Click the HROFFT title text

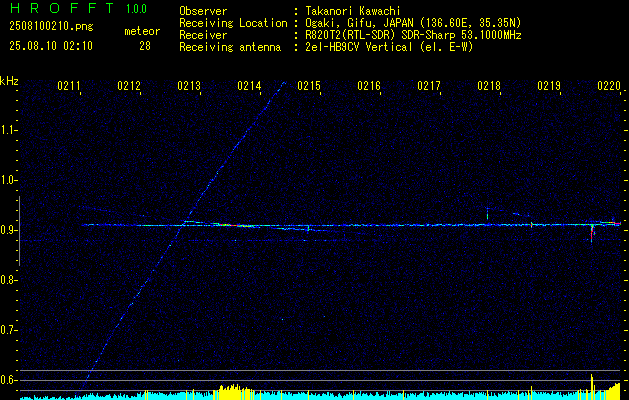(x=63, y=8)
